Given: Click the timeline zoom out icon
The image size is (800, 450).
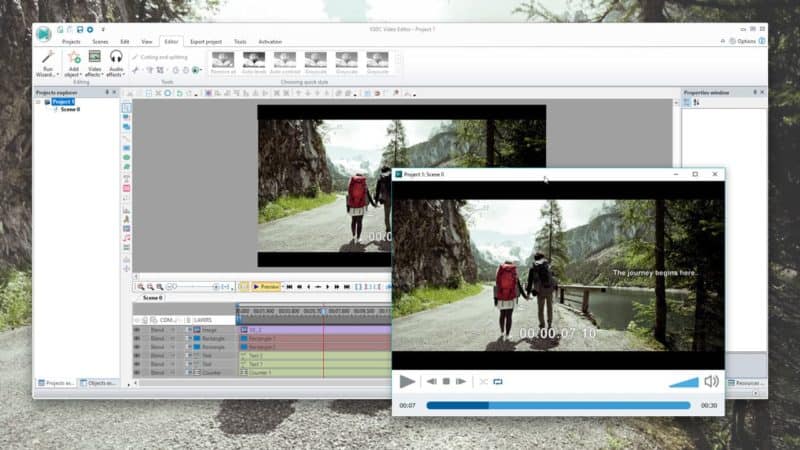Looking at the screenshot, I should pyautogui.click(x=151, y=287).
